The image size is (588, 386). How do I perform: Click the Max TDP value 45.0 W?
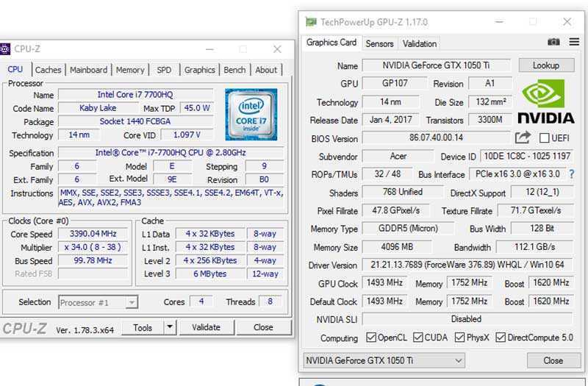197,108
